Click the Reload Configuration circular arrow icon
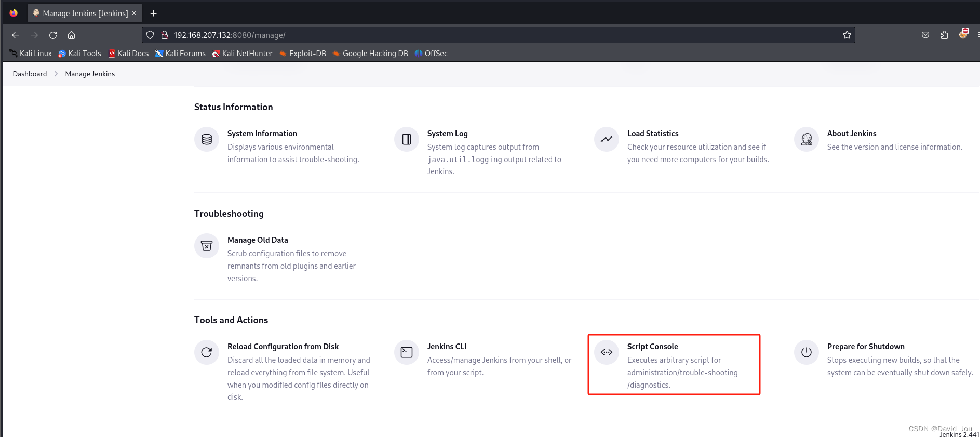Screen dimensions: 980x437 point(207,352)
